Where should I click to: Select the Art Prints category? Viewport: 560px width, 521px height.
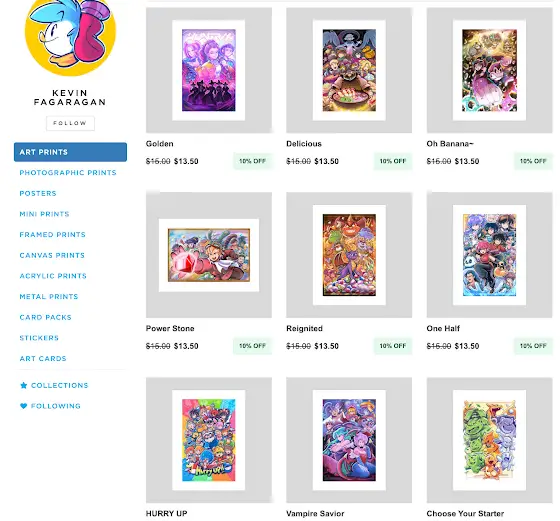[70, 152]
